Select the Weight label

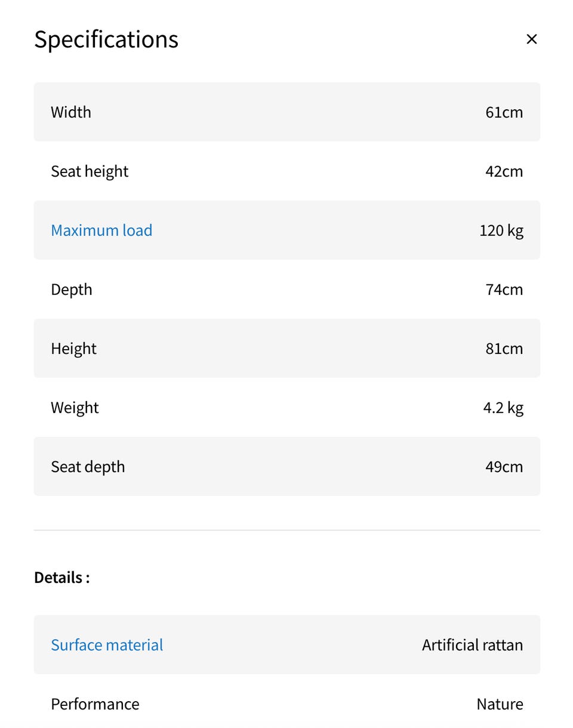click(75, 408)
